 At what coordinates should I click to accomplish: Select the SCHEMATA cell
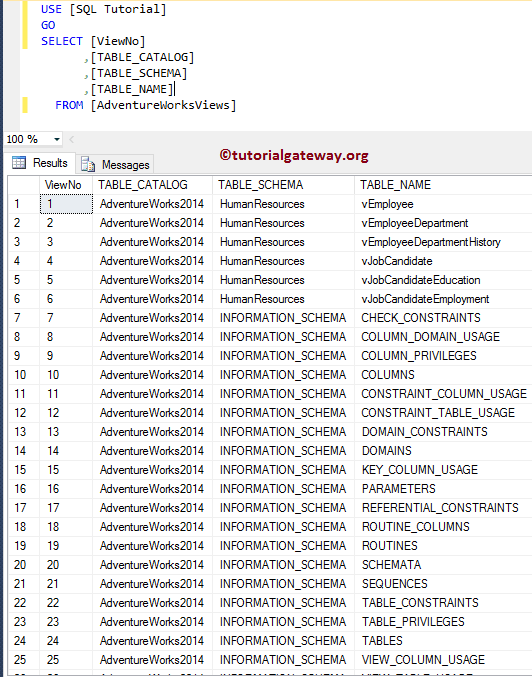[x=443, y=565]
